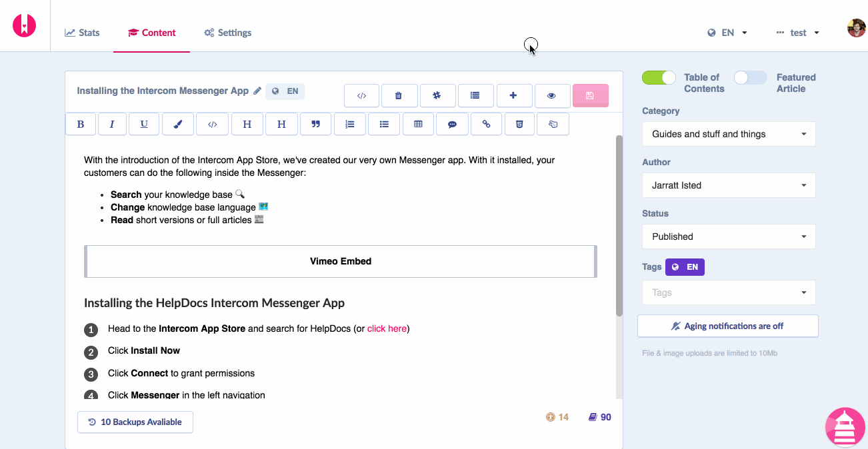Screen dimensions: 868x449
Task: Click Aging notifications are off button
Action: pos(728,326)
